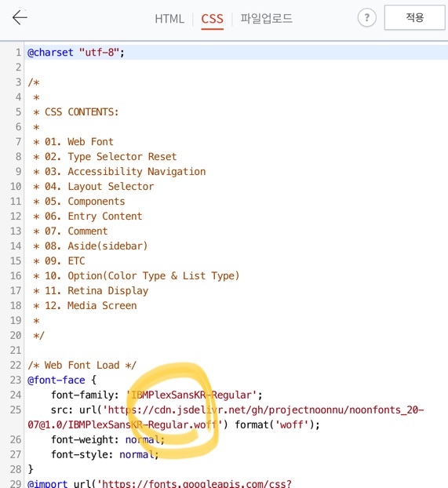
Task: Click line number 1 in the gutter
Action: pyautogui.click(x=18, y=53)
